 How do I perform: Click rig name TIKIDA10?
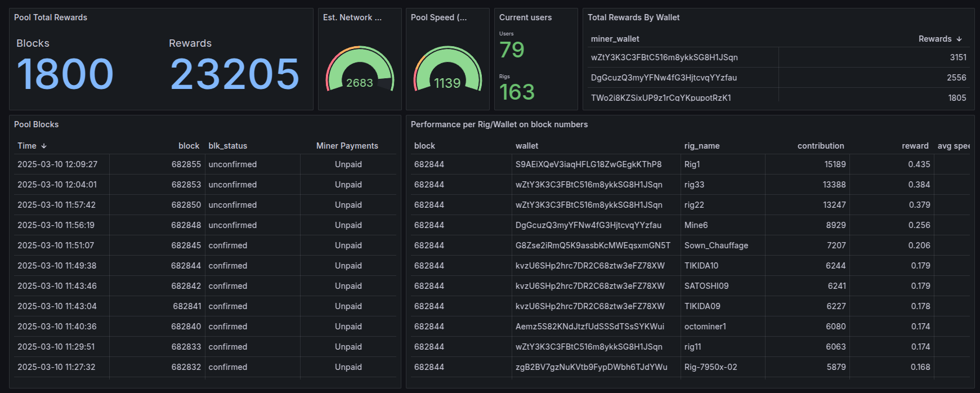pyautogui.click(x=701, y=266)
